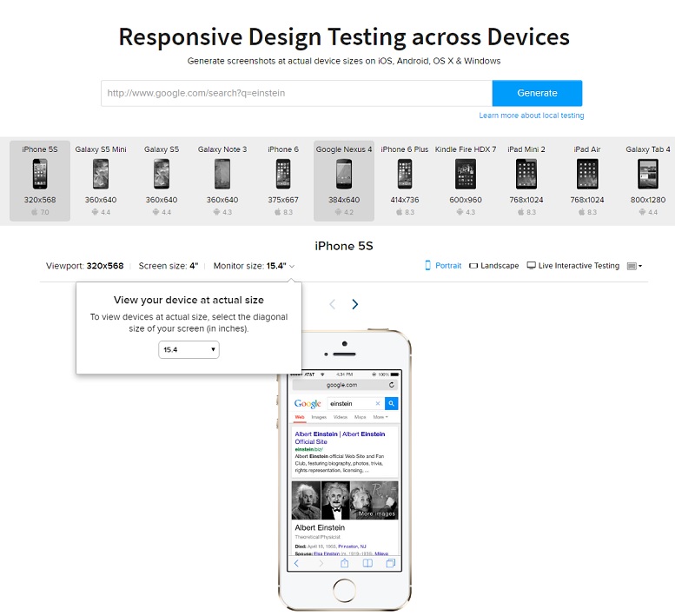Screen dimensions: 675x616
Task: Expand the Monitor size 15.4" chevron
Action: (292, 267)
